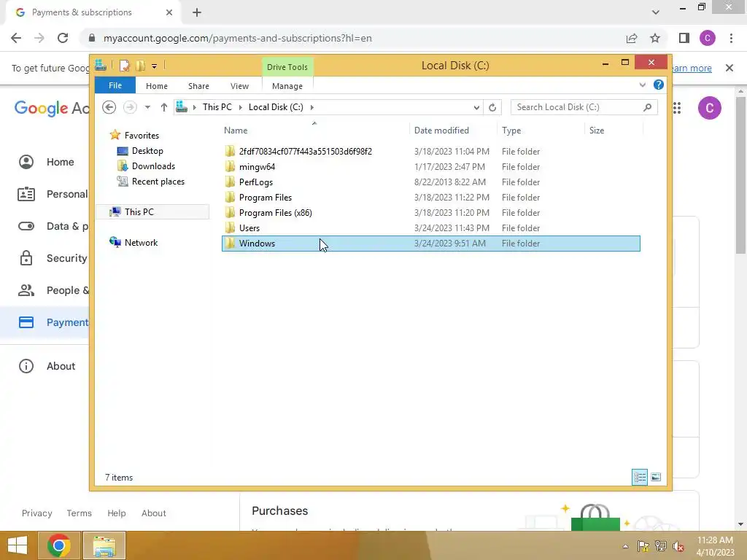This screenshot has width=747, height=560.
Task: Click Privacy footer link
Action: [36, 513]
